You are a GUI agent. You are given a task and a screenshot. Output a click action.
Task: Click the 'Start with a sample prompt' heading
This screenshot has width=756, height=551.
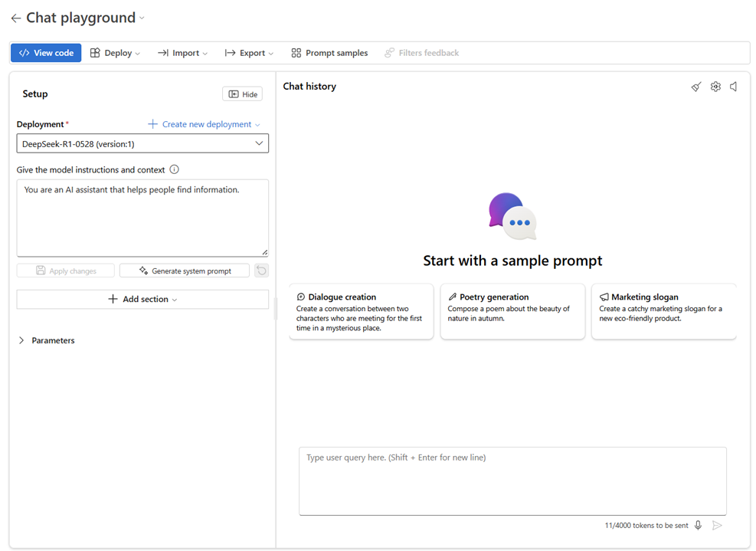(x=512, y=261)
